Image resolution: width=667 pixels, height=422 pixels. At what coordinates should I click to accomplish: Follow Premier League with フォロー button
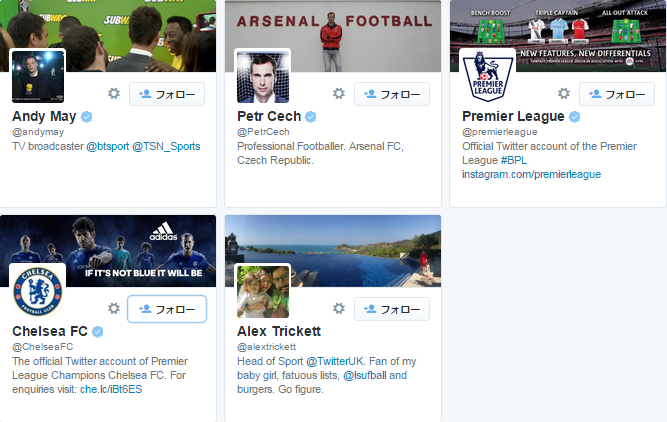(x=617, y=94)
